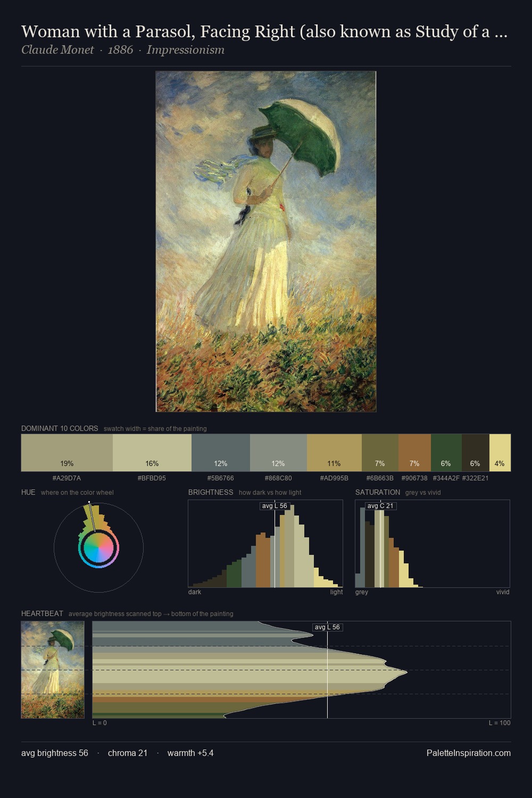This screenshot has height=798, width=532.
Task: Choose the near-black #322E21 swatch
Action: 475,453
